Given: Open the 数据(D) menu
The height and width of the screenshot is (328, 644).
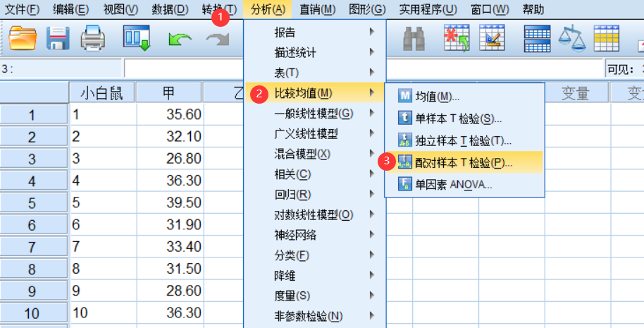Looking at the screenshot, I should (x=170, y=9).
